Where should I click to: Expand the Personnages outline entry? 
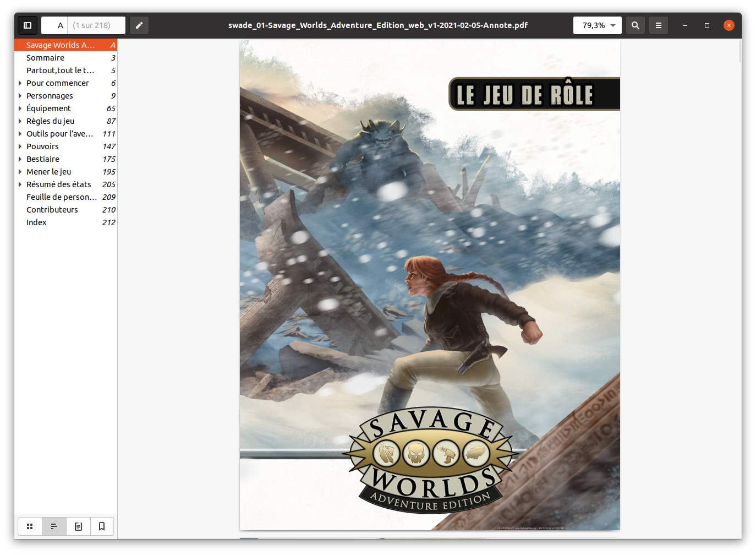click(x=20, y=96)
